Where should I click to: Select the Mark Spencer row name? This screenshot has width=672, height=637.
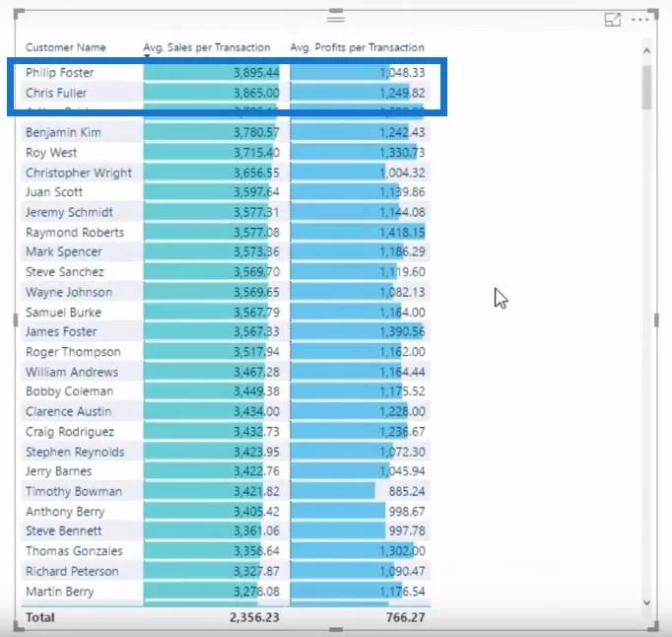click(64, 251)
